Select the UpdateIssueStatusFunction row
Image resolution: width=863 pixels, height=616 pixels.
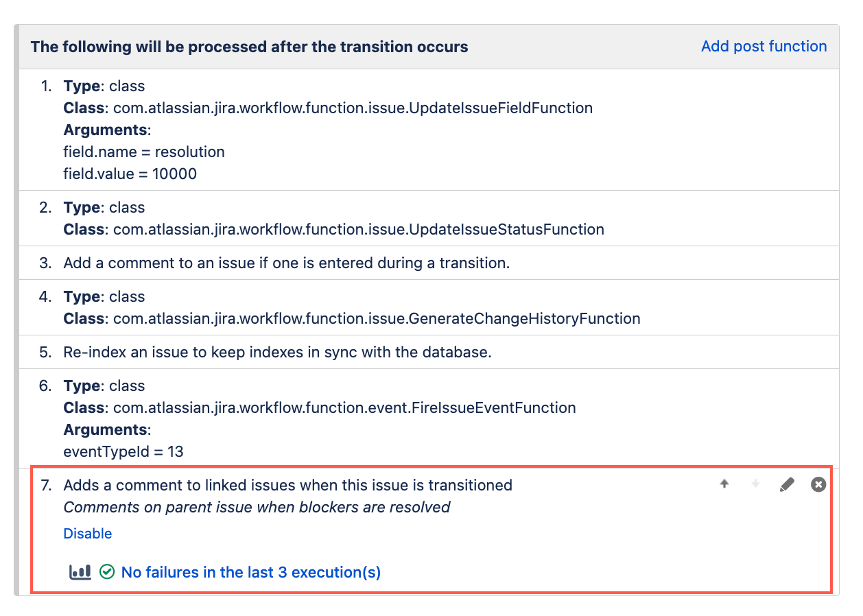tap(429, 218)
